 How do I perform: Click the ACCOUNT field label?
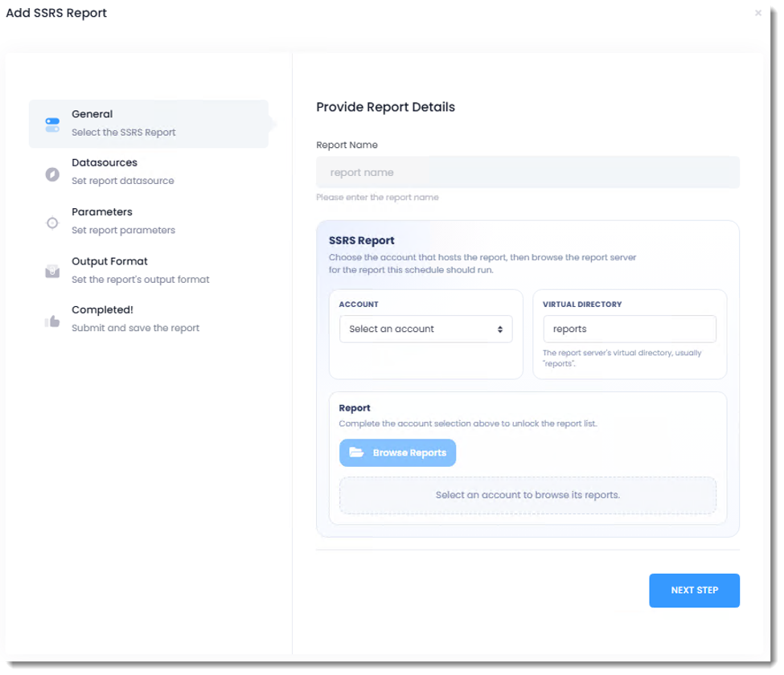(x=359, y=305)
